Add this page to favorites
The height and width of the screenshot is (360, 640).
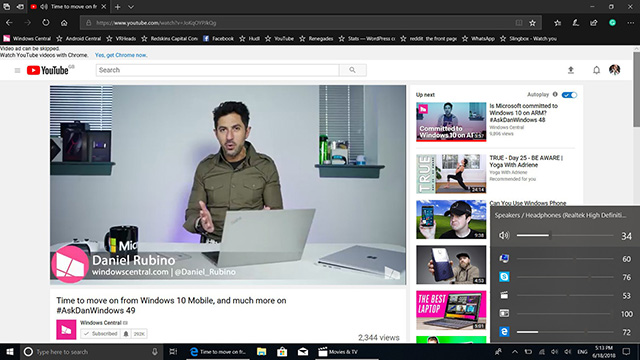532,23
